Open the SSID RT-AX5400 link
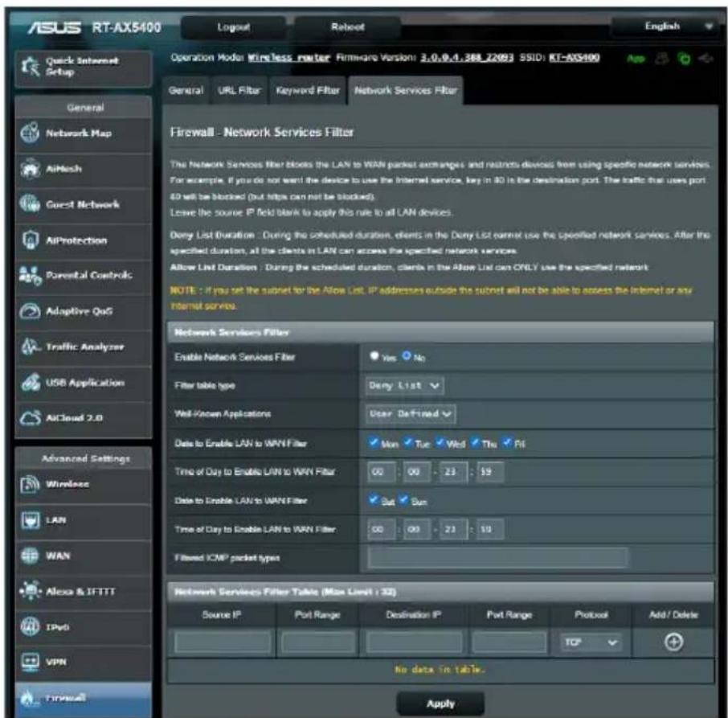The width and height of the screenshot is (728, 718). pos(575,58)
